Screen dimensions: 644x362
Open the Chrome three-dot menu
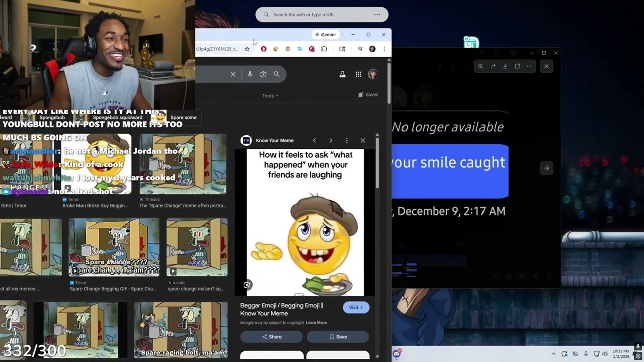pos(384,49)
